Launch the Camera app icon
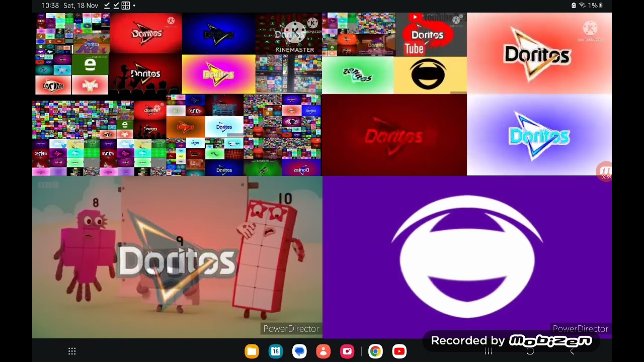 coord(347,351)
